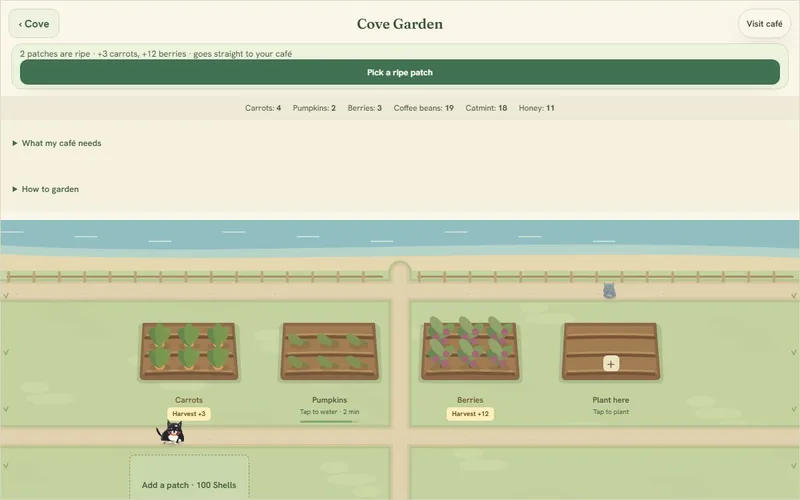Expand the How to garden section

(45, 189)
